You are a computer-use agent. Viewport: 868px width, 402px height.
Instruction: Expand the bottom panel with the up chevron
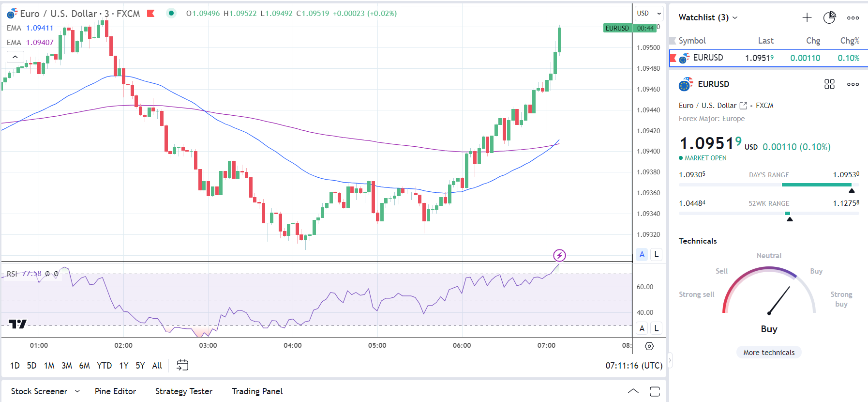click(x=633, y=391)
